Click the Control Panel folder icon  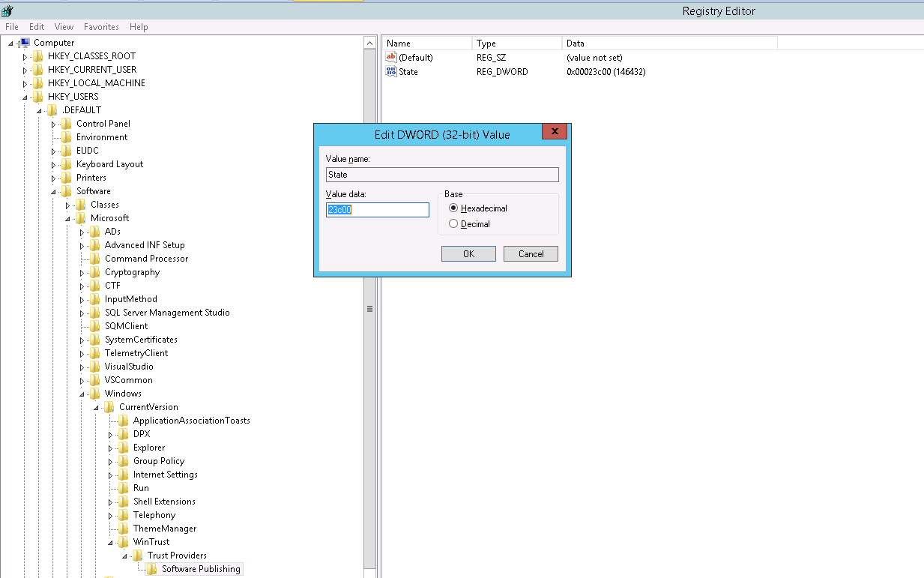pyautogui.click(x=67, y=124)
